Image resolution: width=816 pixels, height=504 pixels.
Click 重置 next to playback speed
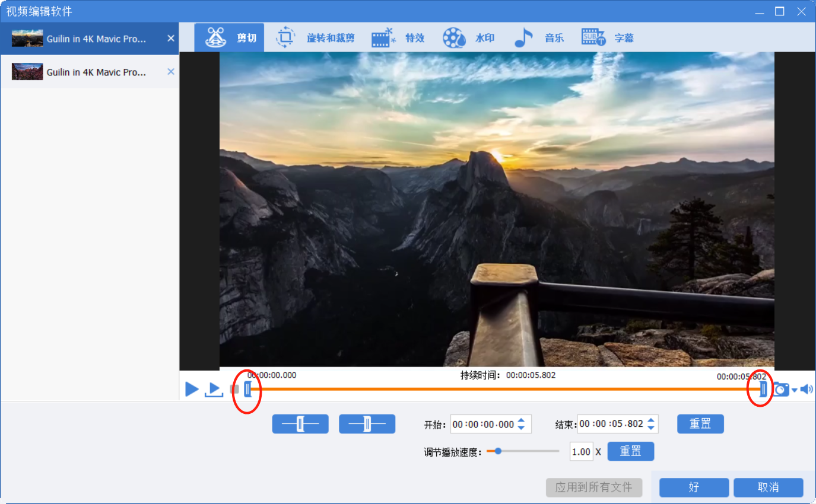click(x=630, y=451)
